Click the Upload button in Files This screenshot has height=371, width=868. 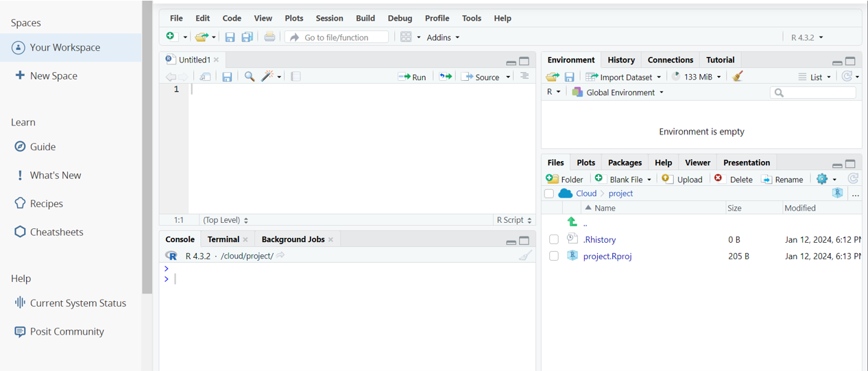682,179
